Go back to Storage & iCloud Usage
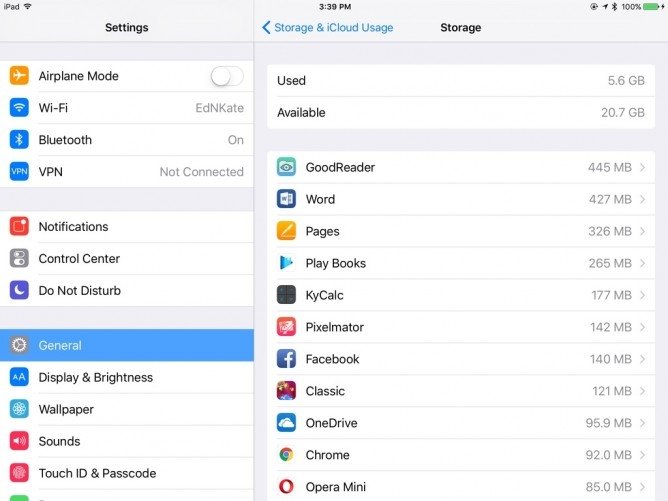668x501 pixels. (328, 28)
